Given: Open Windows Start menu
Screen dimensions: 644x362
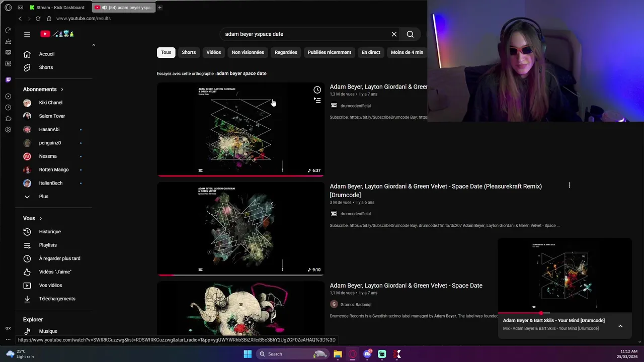Looking at the screenshot, I should (248, 354).
